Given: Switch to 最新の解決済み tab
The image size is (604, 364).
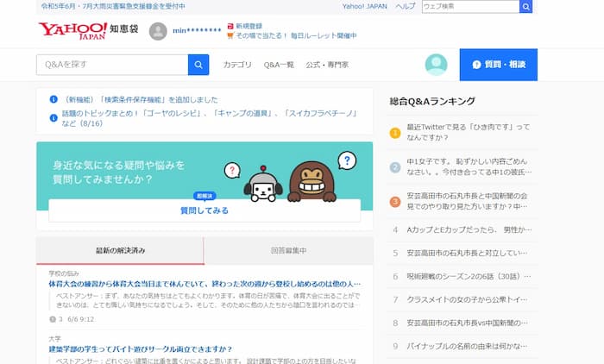Looking at the screenshot, I should (120, 251).
